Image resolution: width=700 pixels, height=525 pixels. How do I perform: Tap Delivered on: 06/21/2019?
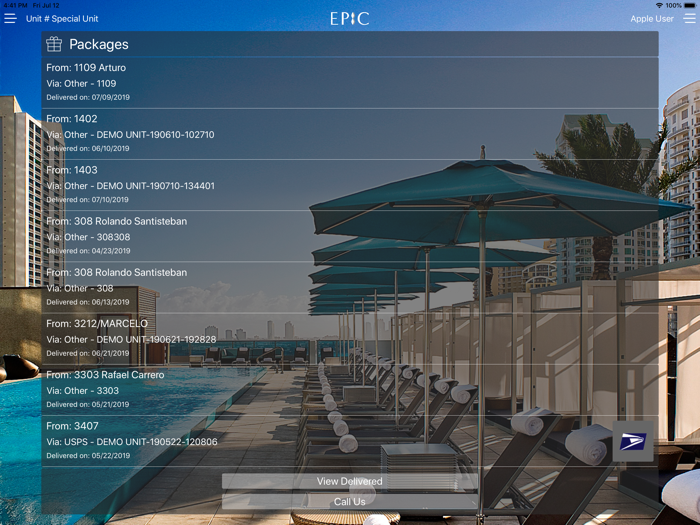88,354
